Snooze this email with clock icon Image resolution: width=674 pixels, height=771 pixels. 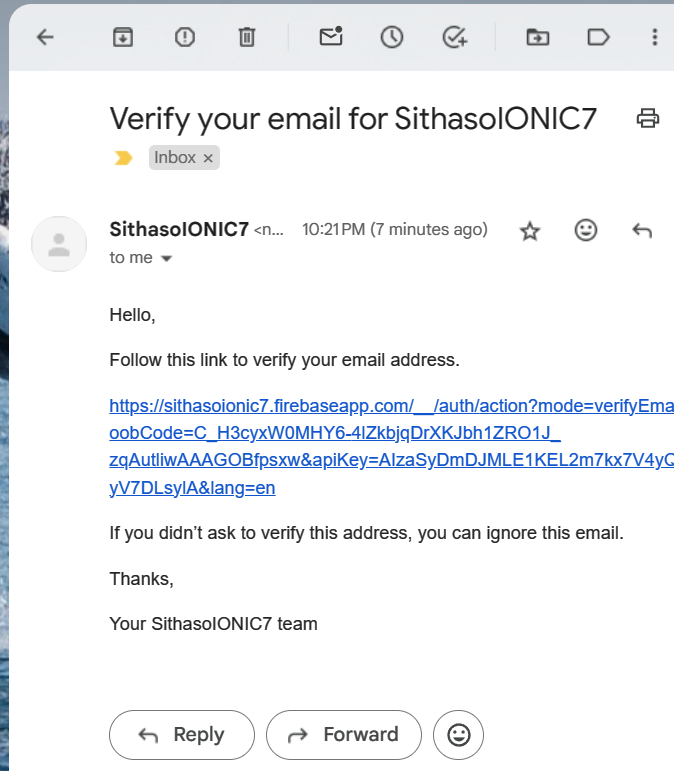391,37
